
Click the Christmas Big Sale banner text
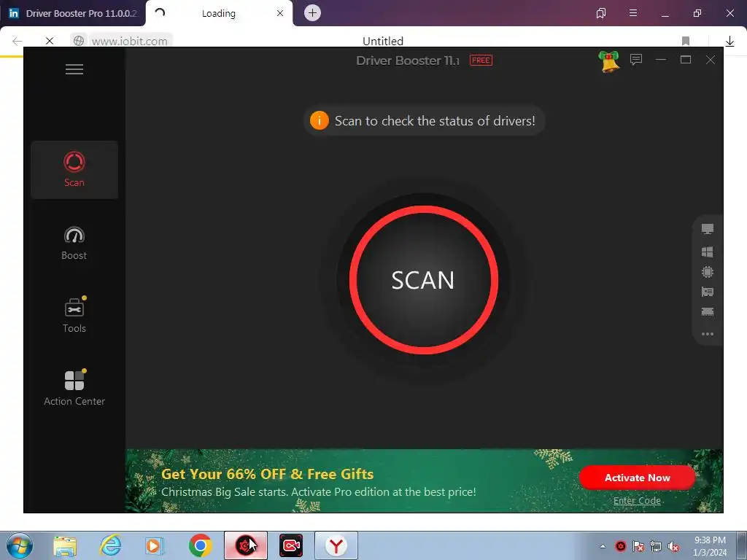[x=318, y=492]
